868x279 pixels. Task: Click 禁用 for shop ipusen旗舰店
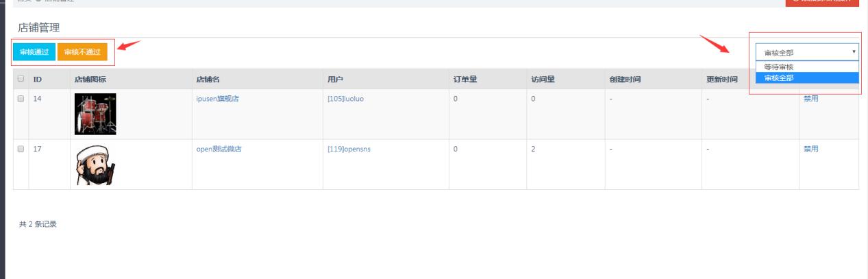tap(810, 99)
